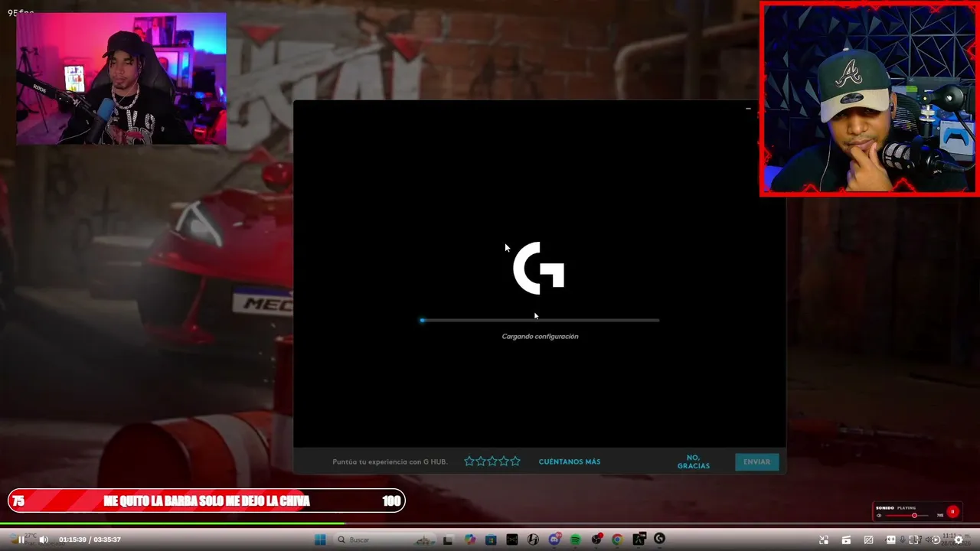
Task: Click the 'ME QUITO LA BARBA' goal bar
Action: coord(207,501)
